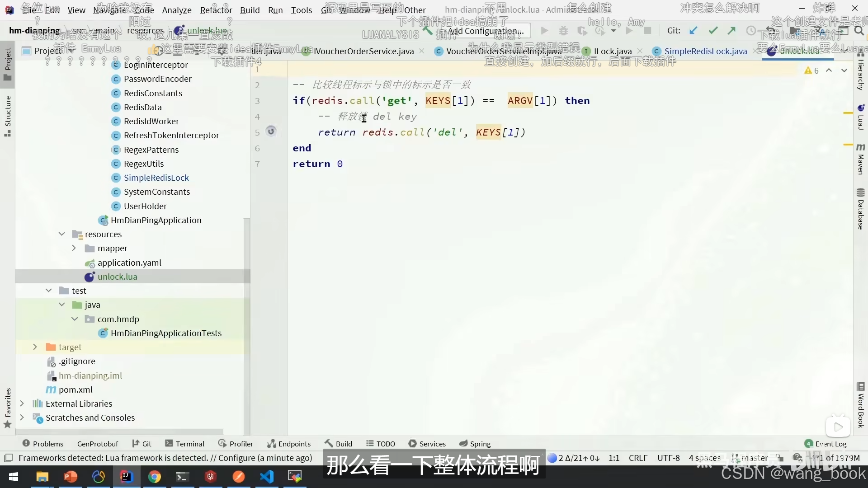The width and height of the screenshot is (868, 488).
Task: Toggle the Project tool window sidebar button
Action: [x=8, y=63]
